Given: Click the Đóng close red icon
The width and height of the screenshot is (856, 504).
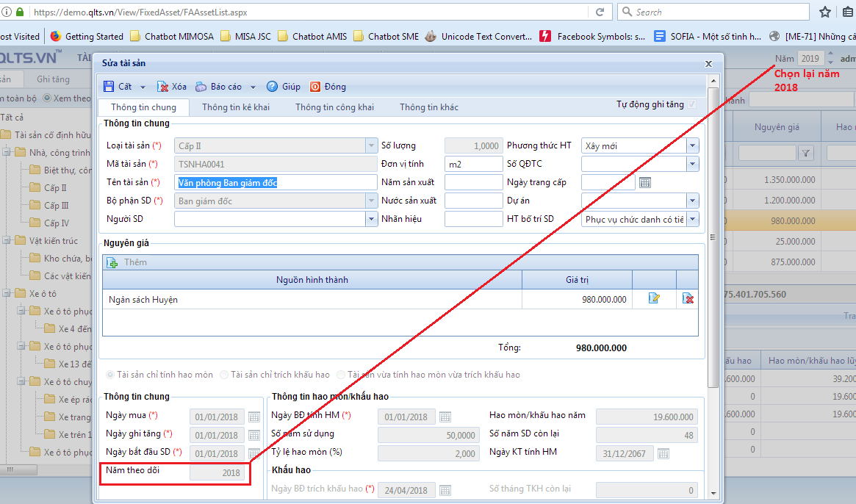Looking at the screenshot, I should click(x=315, y=86).
